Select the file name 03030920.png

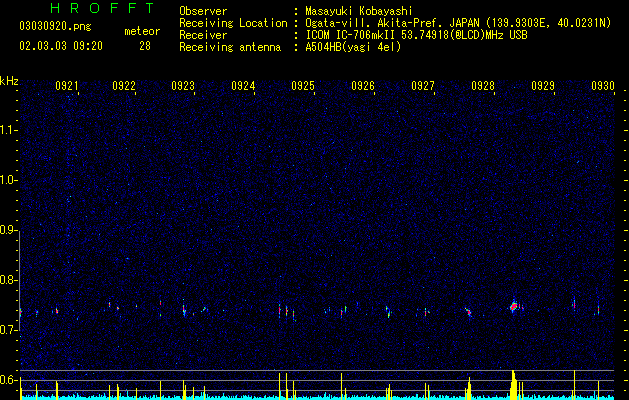pyautogui.click(x=55, y=26)
